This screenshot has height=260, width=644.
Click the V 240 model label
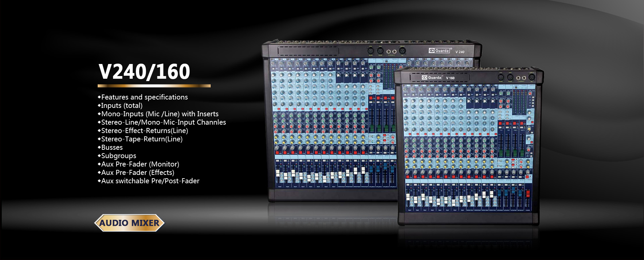coord(460,52)
